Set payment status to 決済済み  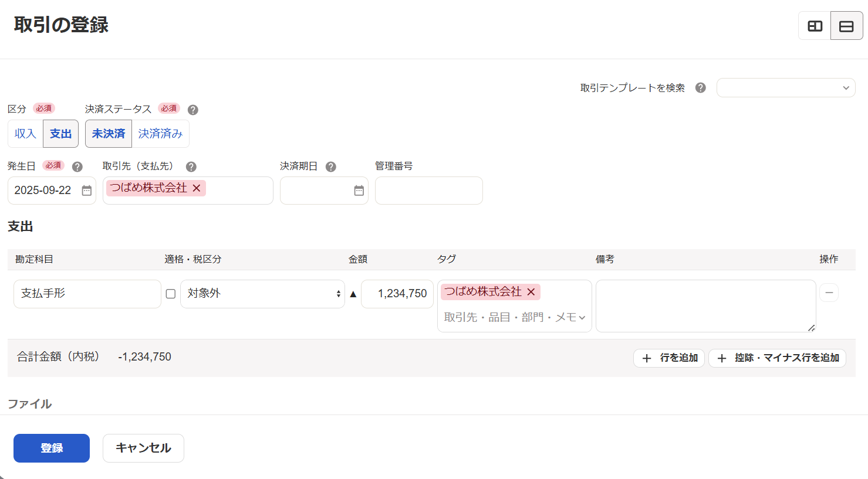pyautogui.click(x=161, y=134)
